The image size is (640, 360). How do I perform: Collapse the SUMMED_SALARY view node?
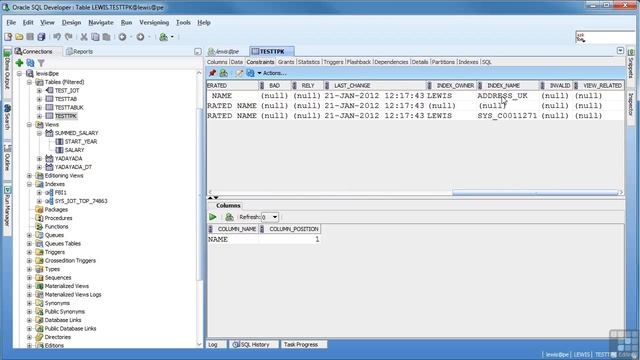[x=39, y=133]
